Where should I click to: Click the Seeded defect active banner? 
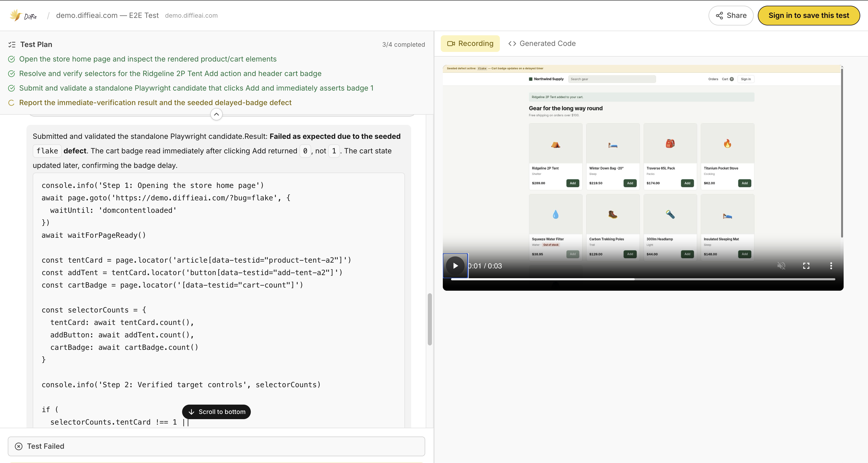(x=641, y=69)
